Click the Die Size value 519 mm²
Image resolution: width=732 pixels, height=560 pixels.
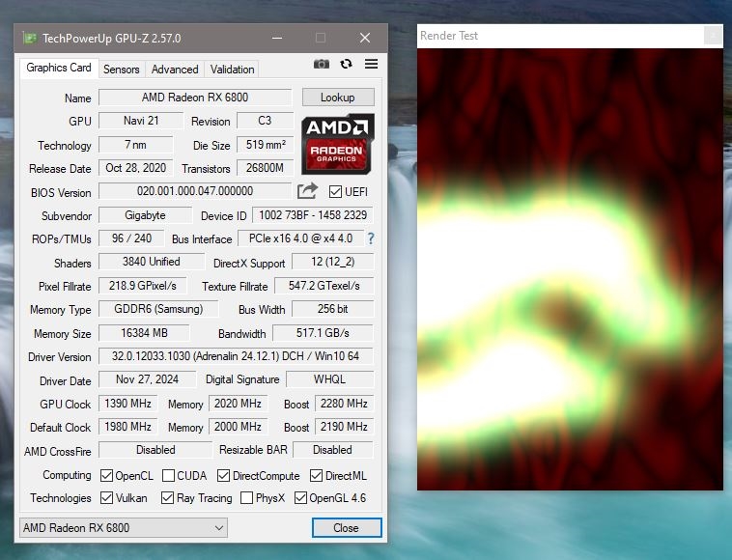[265, 145]
